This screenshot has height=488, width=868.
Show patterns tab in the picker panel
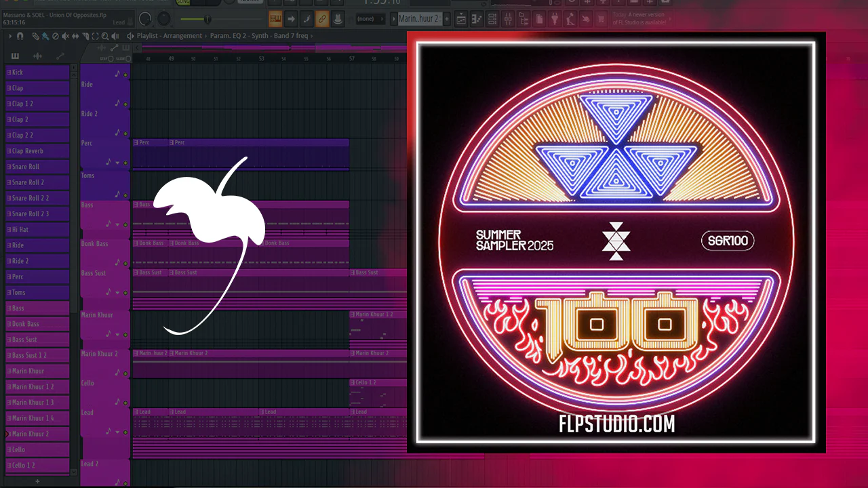pos(15,56)
